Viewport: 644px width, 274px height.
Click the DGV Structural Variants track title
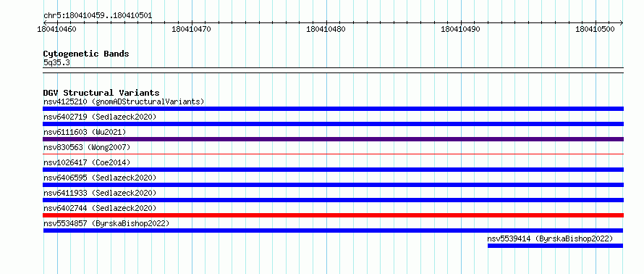coord(101,93)
